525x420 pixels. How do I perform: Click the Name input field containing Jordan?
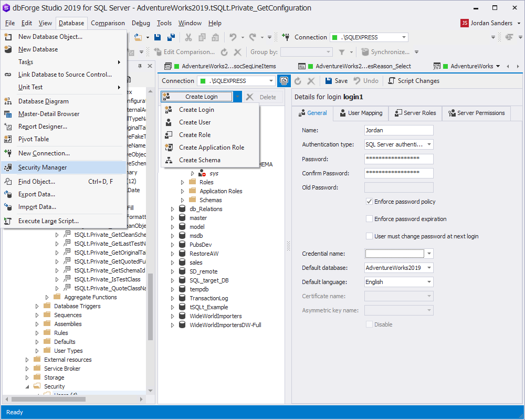click(x=399, y=130)
